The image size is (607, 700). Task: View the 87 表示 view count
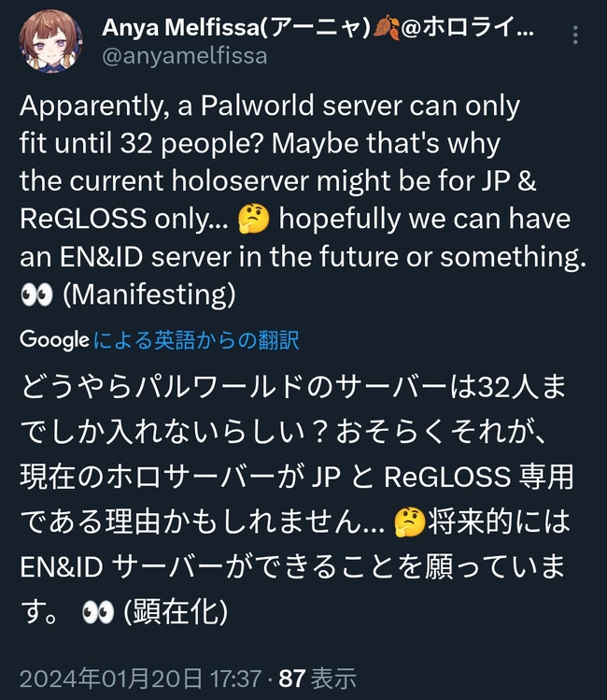[310, 679]
